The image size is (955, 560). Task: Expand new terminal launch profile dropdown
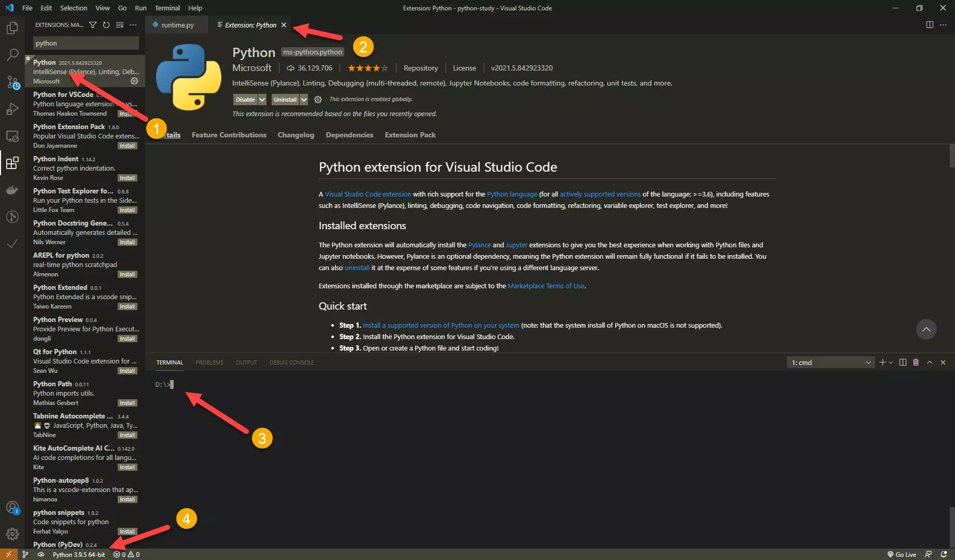[x=891, y=362]
